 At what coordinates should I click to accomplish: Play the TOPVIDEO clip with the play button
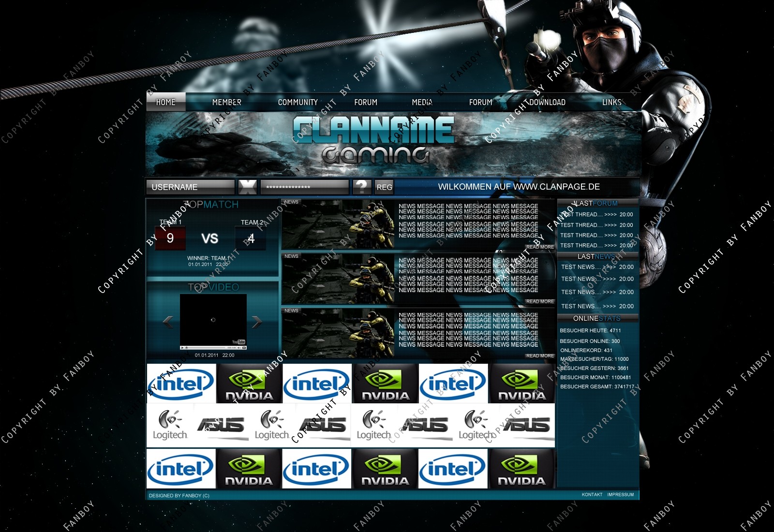click(x=182, y=348)
